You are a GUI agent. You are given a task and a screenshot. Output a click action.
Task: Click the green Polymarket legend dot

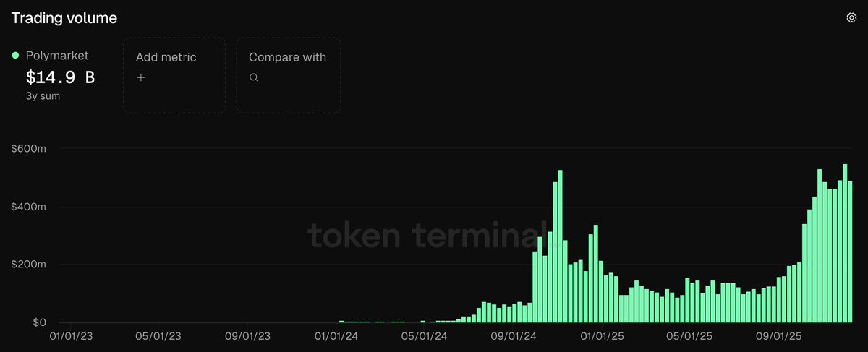tap(15, 56)
